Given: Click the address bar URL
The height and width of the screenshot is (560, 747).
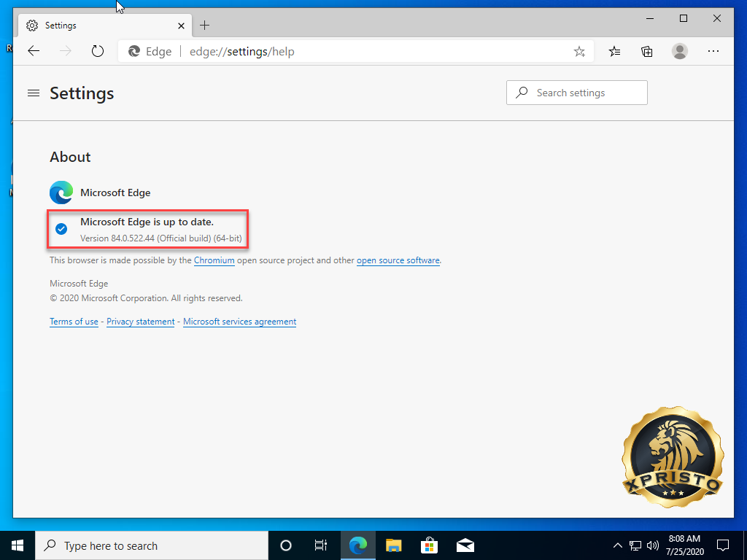Looking at the screenshot, I should click(241, 52).
